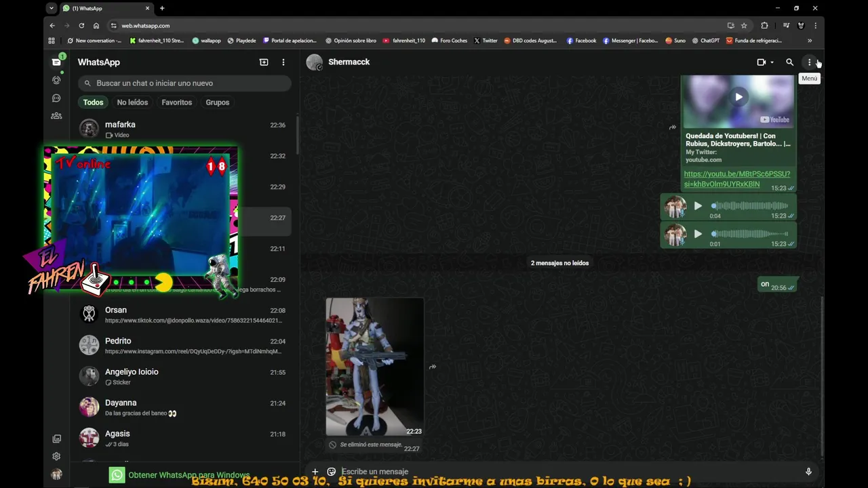
Task: Open the Angeliyo Ioioio chat
Action: [x=183, y=376]
